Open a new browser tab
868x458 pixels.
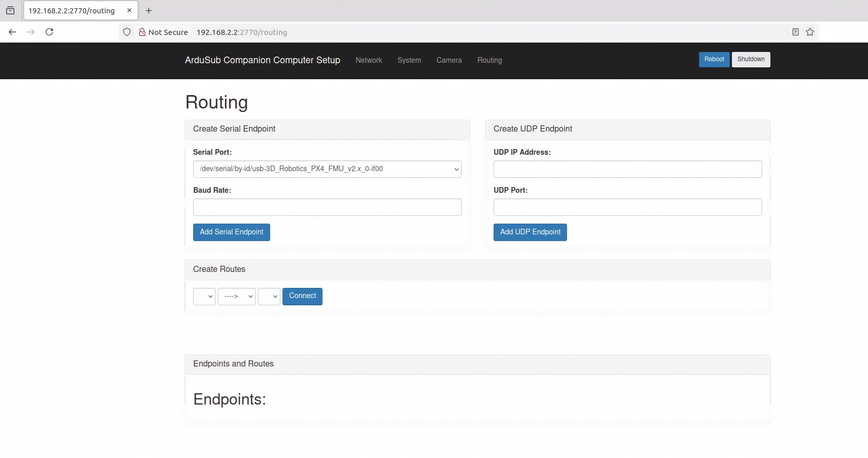click(149, 10)
